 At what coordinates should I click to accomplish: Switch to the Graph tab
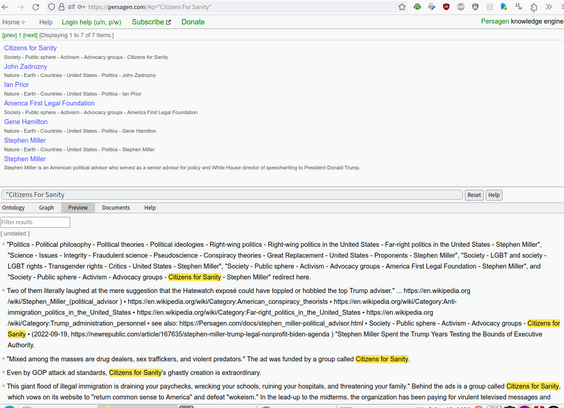tap(46, 208)
